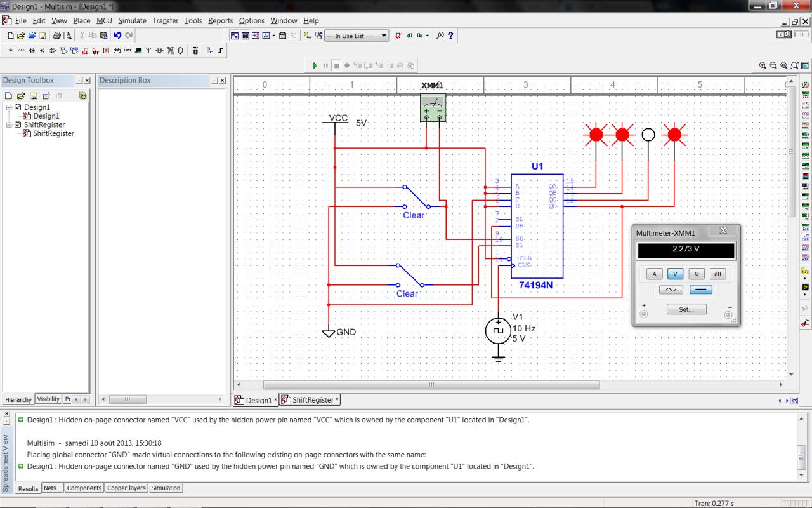Switch the multimeter to AC sine mode
Viewport: 812px width, 508px height.
(671, 290)
